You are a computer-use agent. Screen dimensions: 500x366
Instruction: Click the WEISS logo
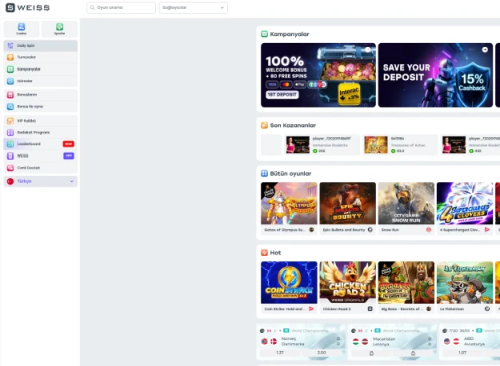28,7
